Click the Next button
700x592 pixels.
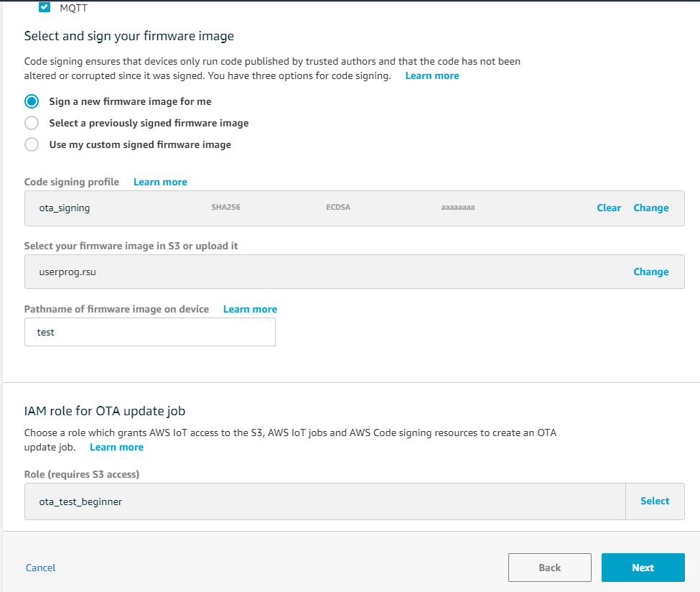tap(643, 568)
